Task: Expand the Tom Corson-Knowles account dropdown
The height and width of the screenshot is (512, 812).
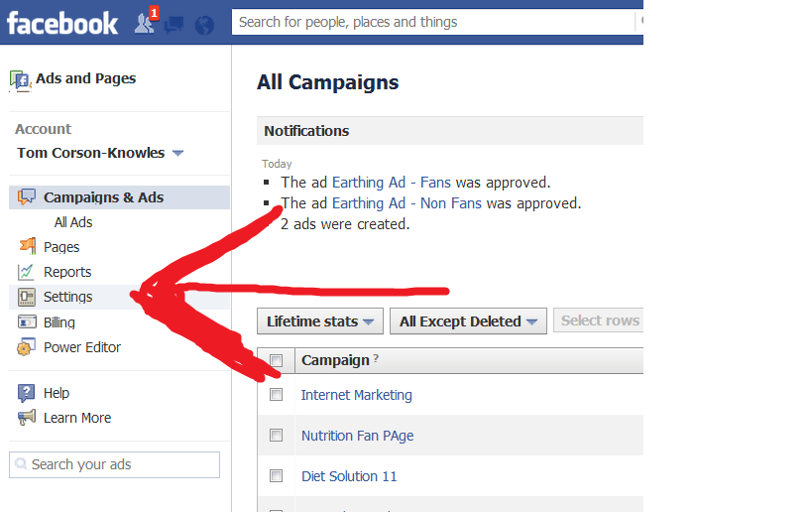Action: 177,154
